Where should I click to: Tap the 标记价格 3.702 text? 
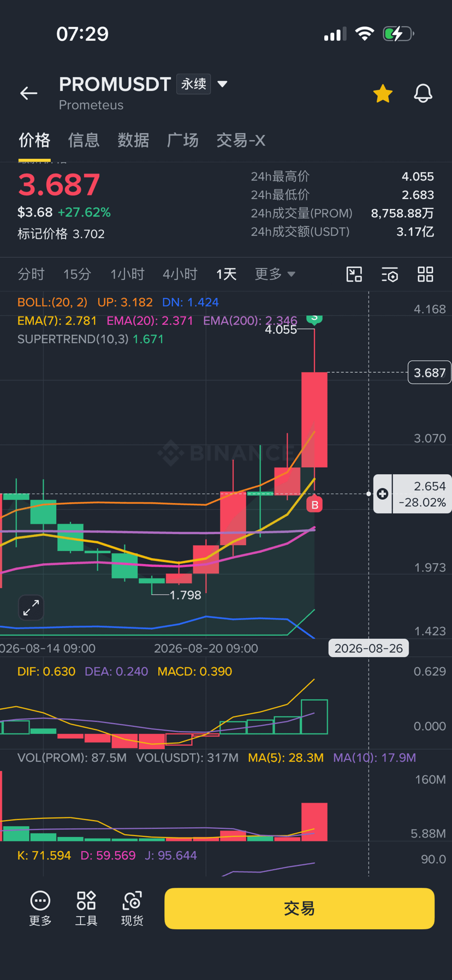(x=61, y=234)
